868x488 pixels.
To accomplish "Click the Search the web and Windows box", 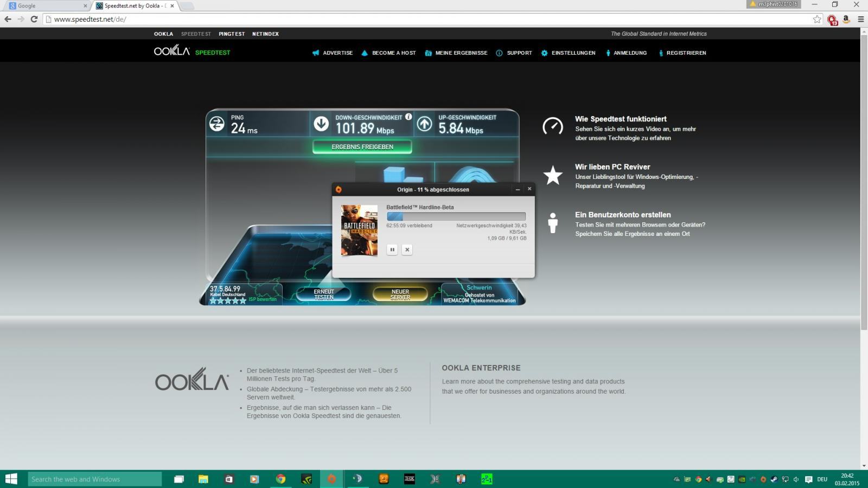I will [95, 479].
